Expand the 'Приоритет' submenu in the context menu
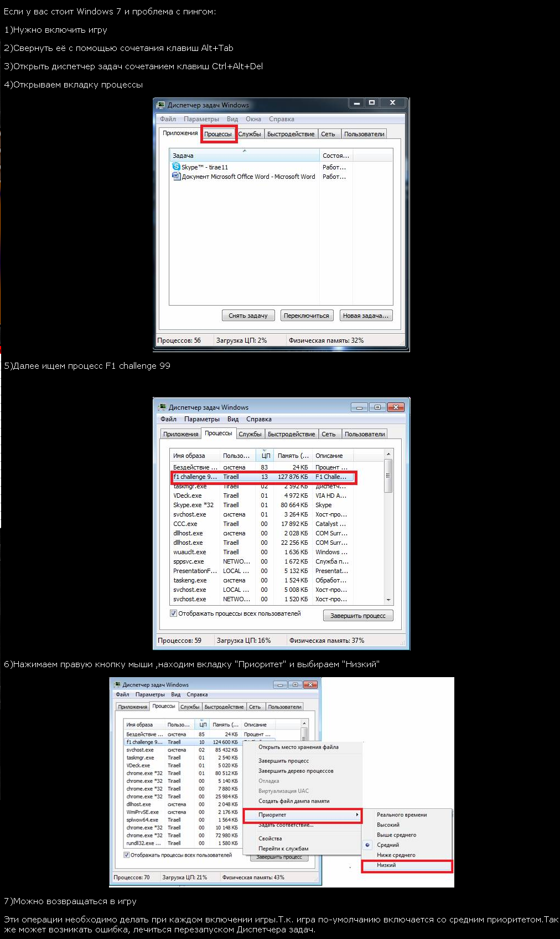The height and width of the screenshot is (939, 560). [303, 815]
